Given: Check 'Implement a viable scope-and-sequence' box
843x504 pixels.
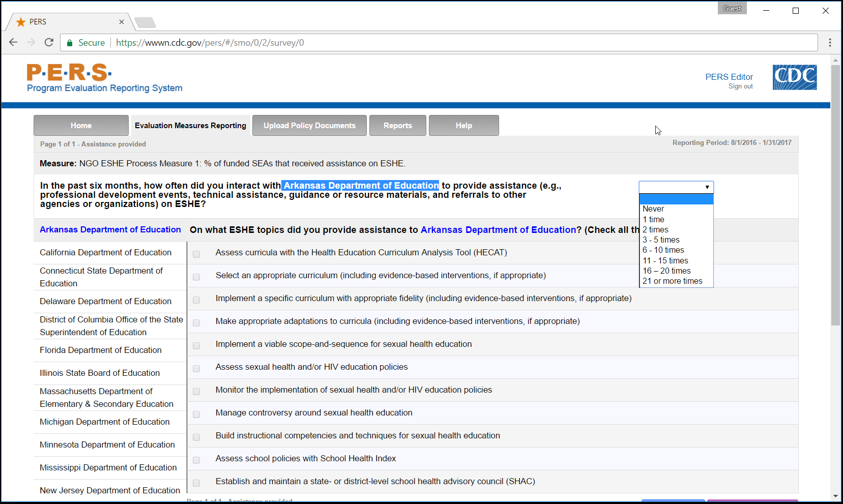Looking at the screenshot, I should click(196, 345).
